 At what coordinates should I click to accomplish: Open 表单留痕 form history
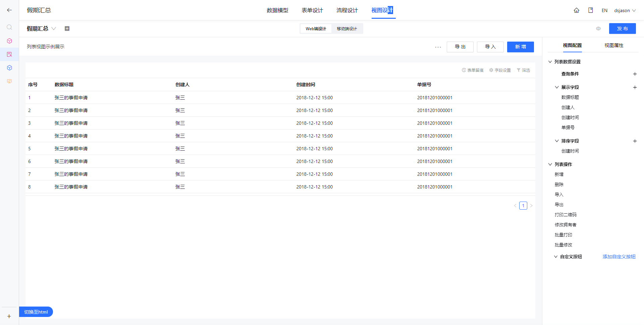pyautogui.click(x=473, y=70)
